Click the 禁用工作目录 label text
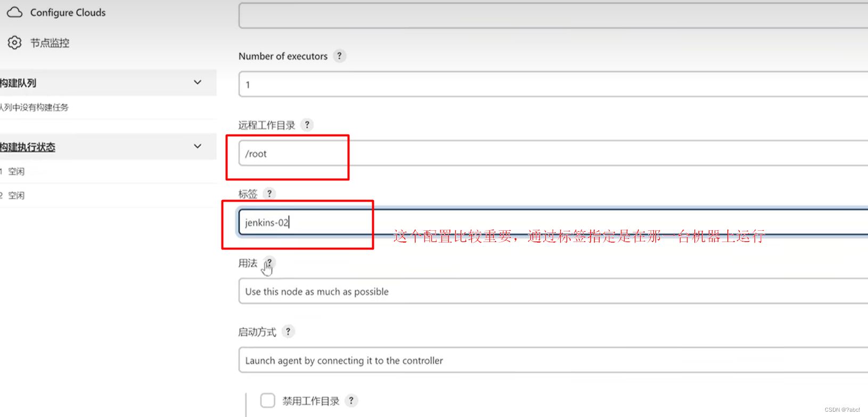This screenshot has height=417, width=868. click(x=311, y=401)
